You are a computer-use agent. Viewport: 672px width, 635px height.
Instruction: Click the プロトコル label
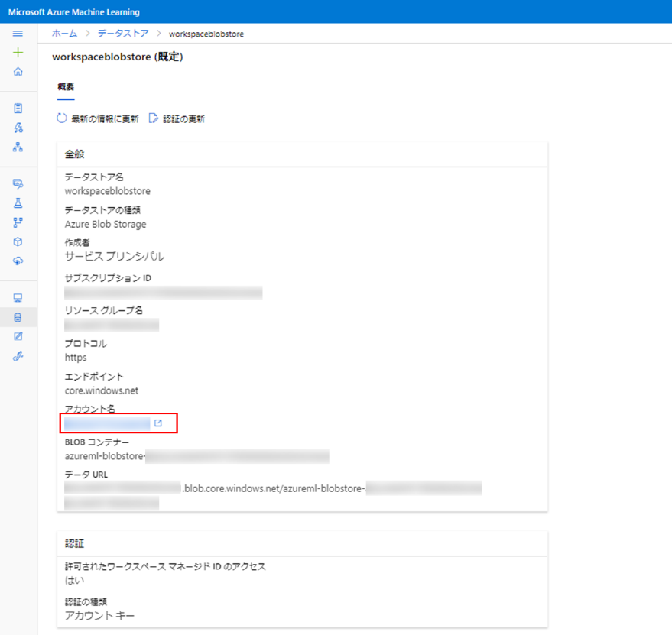click(86, 344)
